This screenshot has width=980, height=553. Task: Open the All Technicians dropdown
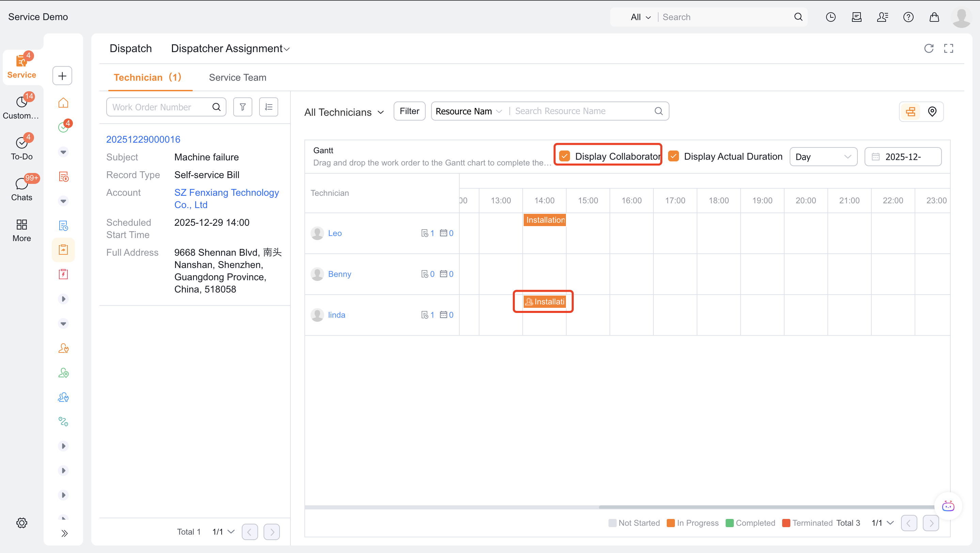coord(344,112)
